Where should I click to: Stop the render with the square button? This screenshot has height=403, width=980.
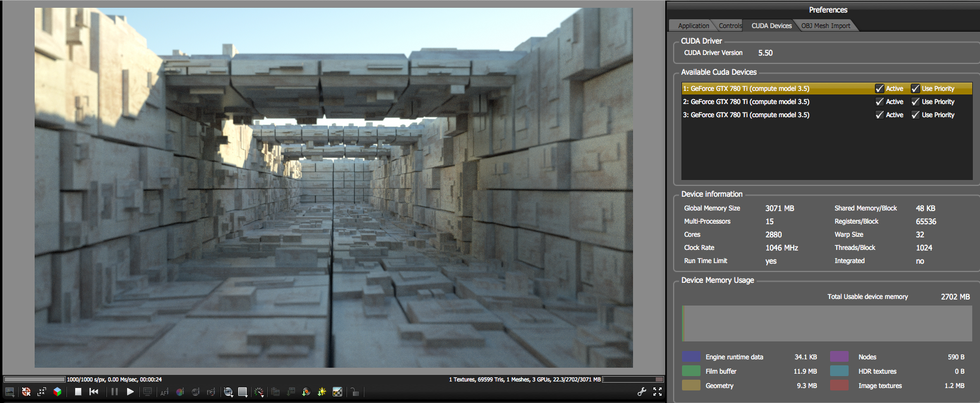coord(78,392)
